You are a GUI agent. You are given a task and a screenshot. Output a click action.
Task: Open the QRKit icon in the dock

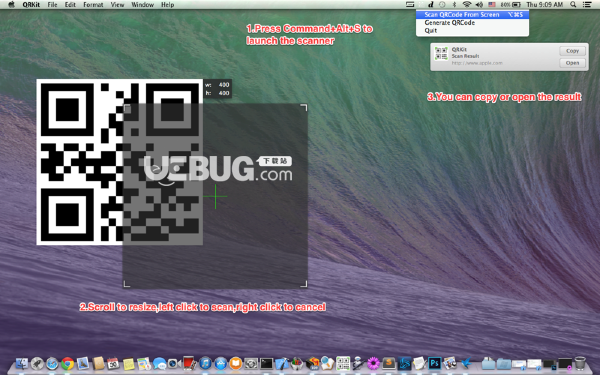[343, 364]
